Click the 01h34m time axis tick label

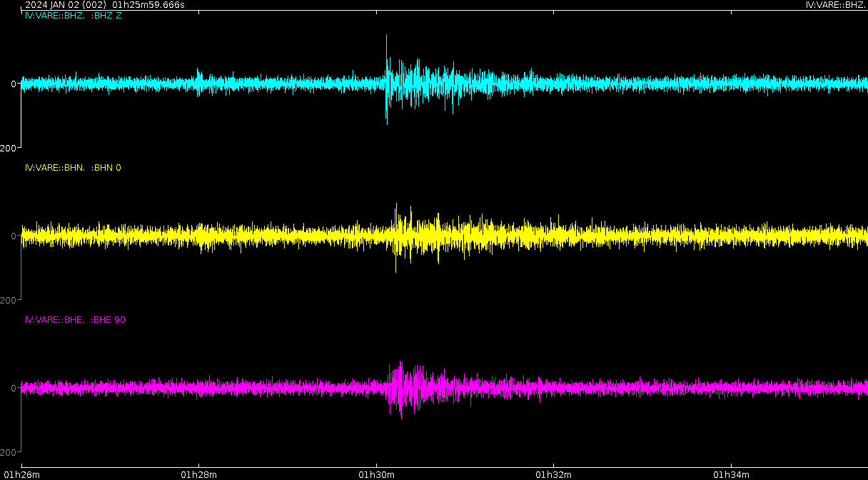coord(731,474)
